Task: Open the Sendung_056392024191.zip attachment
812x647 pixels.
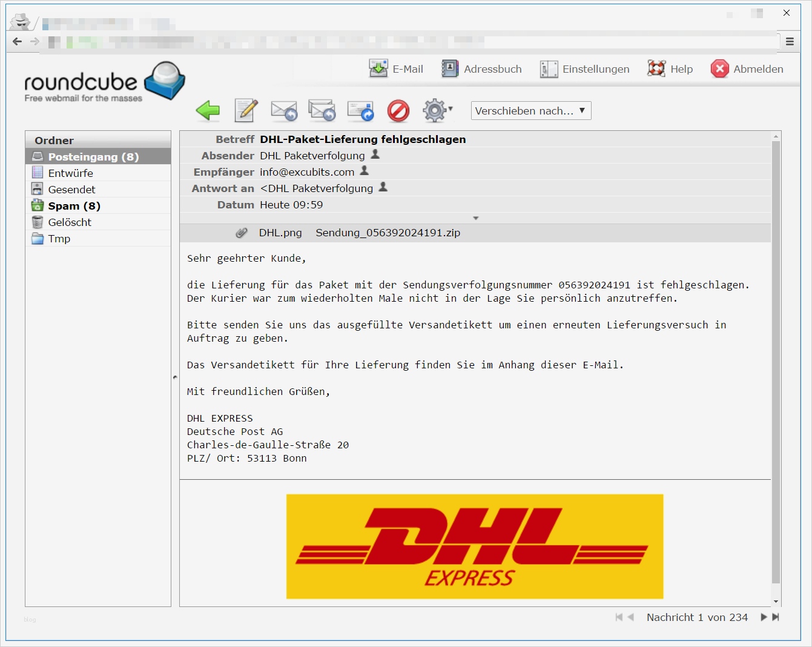Action: [388, 233]
